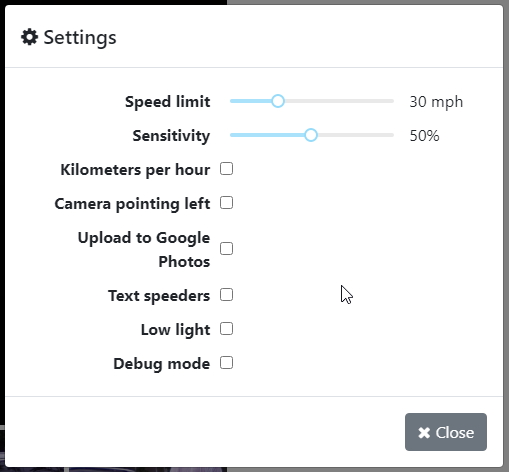Check the Camera pointing left option
This screenshot has width=509, height=472.
(226, 203)
